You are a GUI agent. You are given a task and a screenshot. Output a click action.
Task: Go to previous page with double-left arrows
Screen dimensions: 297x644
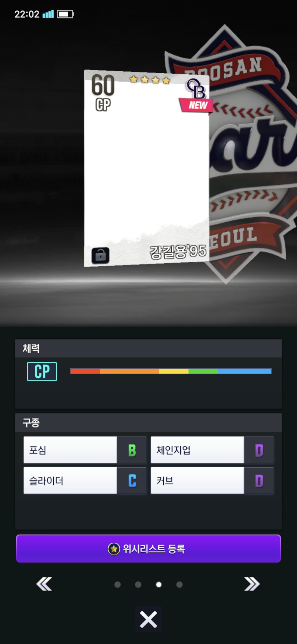(x=44, y=584)
